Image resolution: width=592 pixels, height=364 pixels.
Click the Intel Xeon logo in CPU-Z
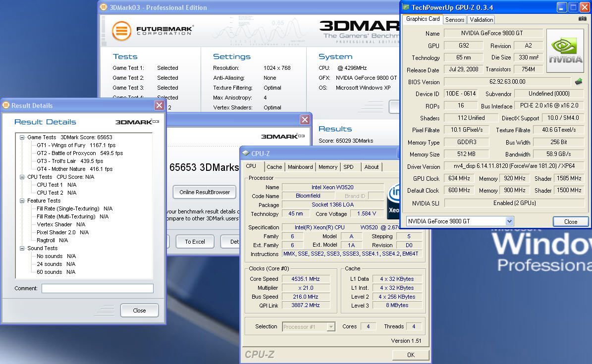point(393,201)
